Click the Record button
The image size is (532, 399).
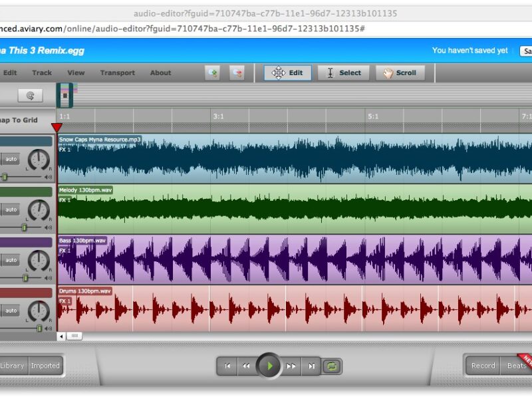[x=483, y=366]
